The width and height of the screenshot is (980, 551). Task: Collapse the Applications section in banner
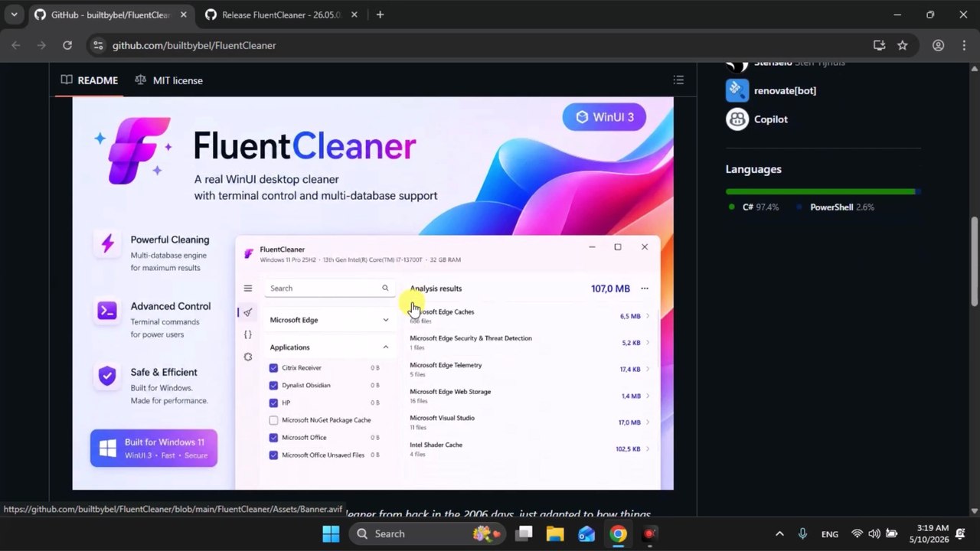pyautogui.click(x=385, y=347)
